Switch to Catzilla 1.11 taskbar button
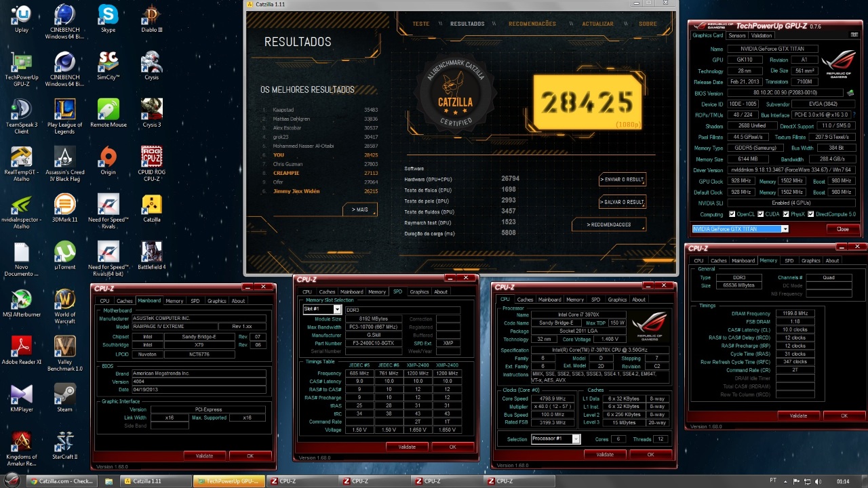This screenshot has height=488, width=868. 155,481
